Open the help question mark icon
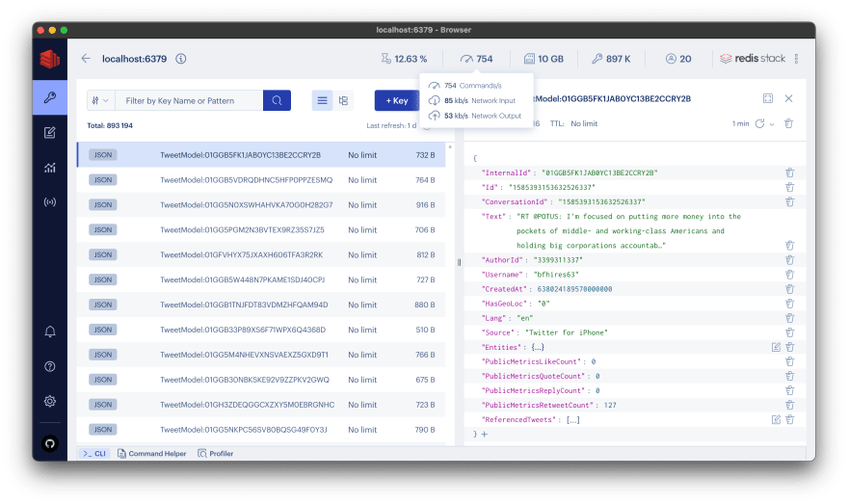848x504 pixels. point(50,366)
